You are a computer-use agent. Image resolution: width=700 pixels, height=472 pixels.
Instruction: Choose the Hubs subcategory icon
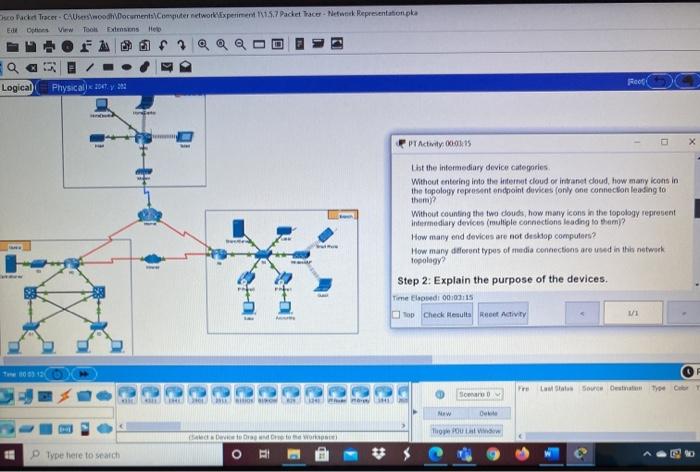[x=46, y=429]
